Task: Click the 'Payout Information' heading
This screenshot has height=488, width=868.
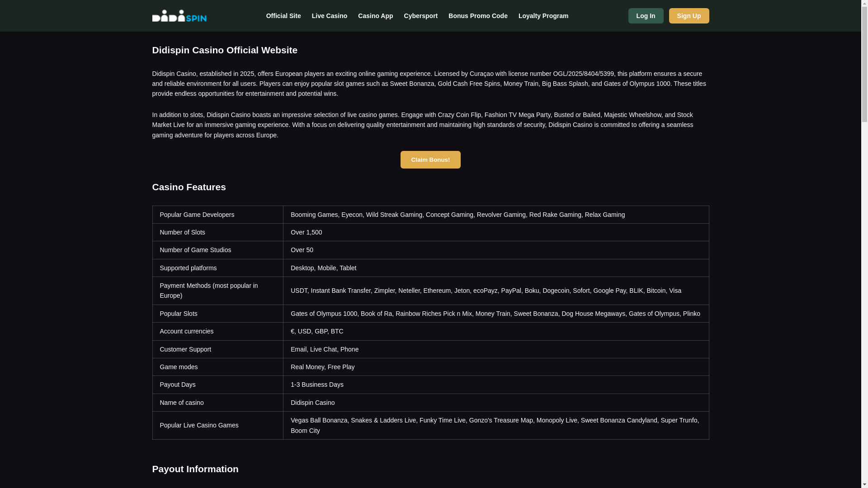Action: (195, 469)
